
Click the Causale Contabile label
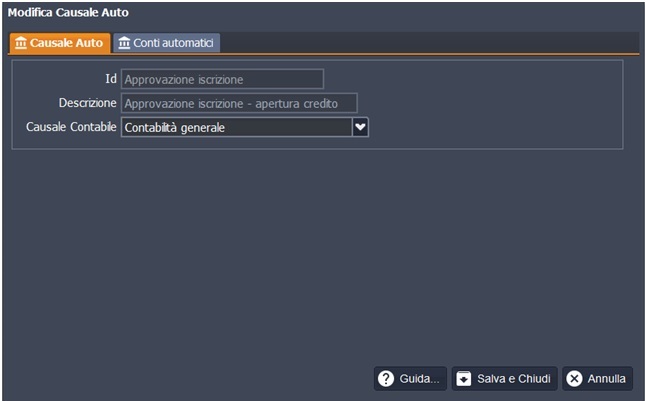point(69,127)
